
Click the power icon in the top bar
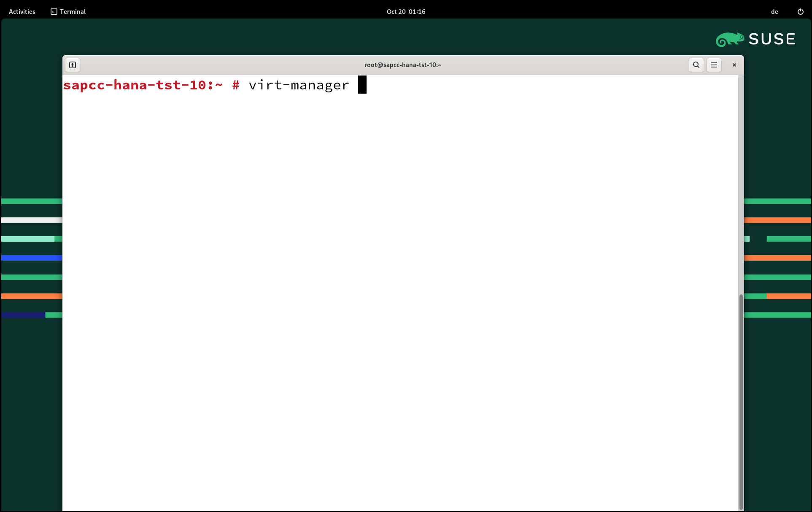pyautogui.click(x=800, y=11)
